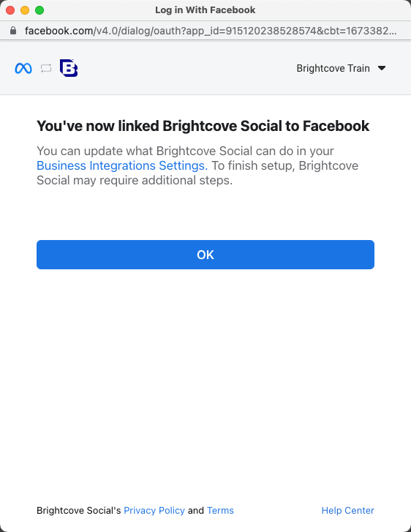
Task: Click the 'Brightcove Social's' footer text
Action: click(x=79, y=510)
